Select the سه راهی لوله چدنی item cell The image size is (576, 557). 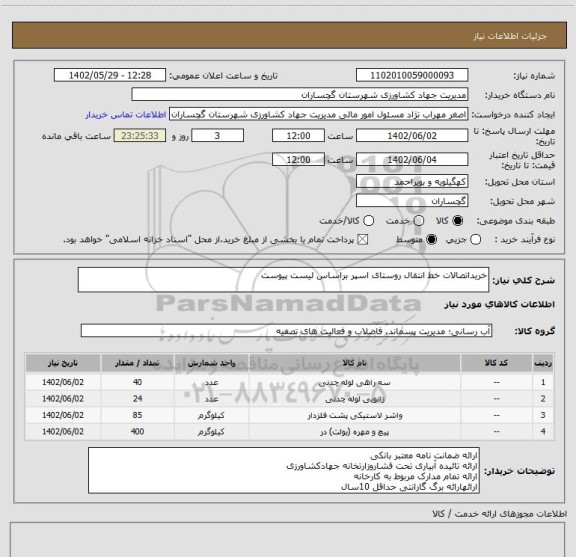355,382
